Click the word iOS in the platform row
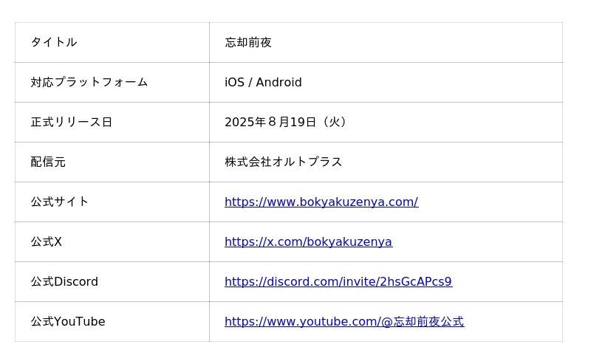Screen dimensions: 591x364 coord(234,82)
